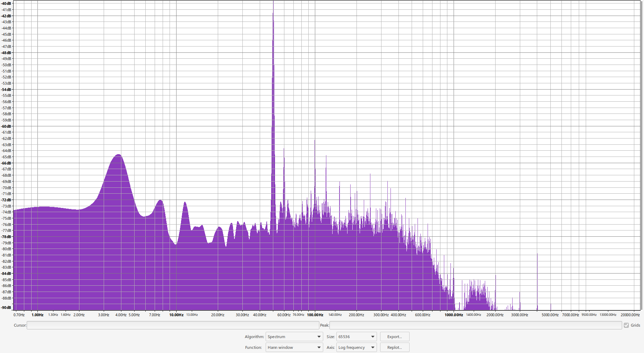The width and height of the screenshot is (644, 353).
Task: Click the -90dB label at the axis bottom
Action: [6, 308]
